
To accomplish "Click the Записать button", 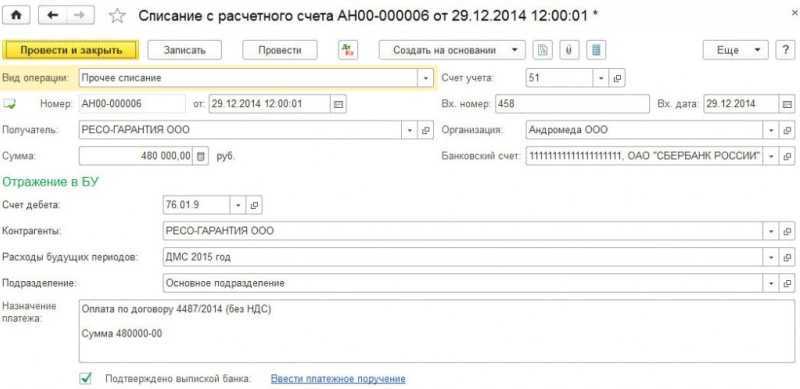I will click(x=185, y=50).
